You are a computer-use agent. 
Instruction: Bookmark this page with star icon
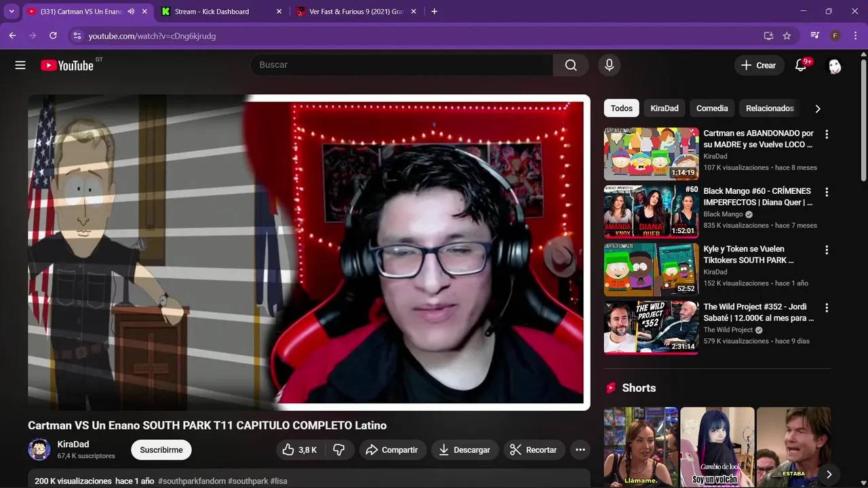point(787,36)
